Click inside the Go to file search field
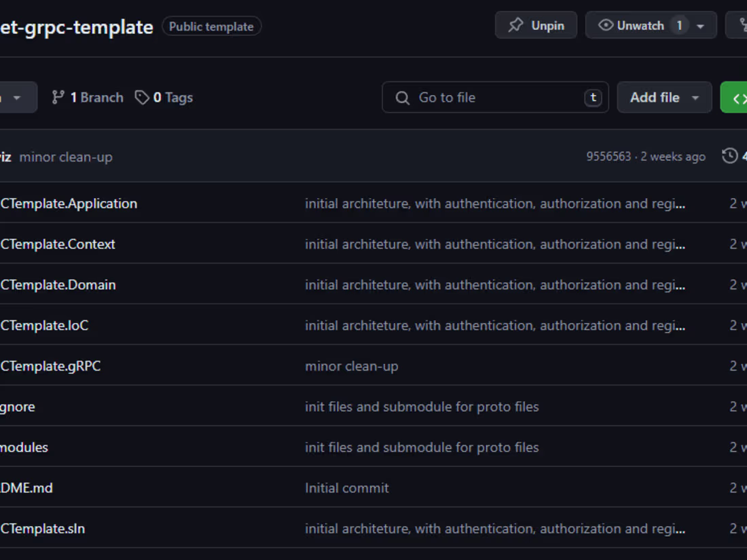 pos(496,97)
